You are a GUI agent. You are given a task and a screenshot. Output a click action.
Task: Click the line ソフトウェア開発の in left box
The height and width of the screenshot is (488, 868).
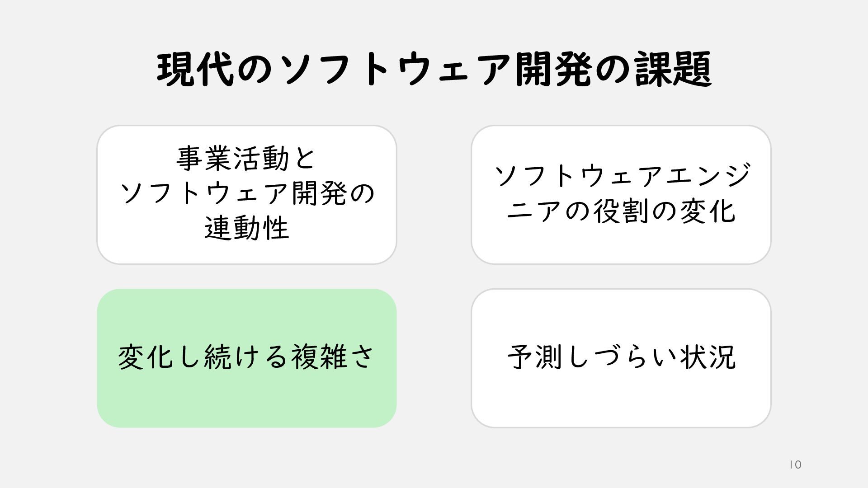coord(247,193)
